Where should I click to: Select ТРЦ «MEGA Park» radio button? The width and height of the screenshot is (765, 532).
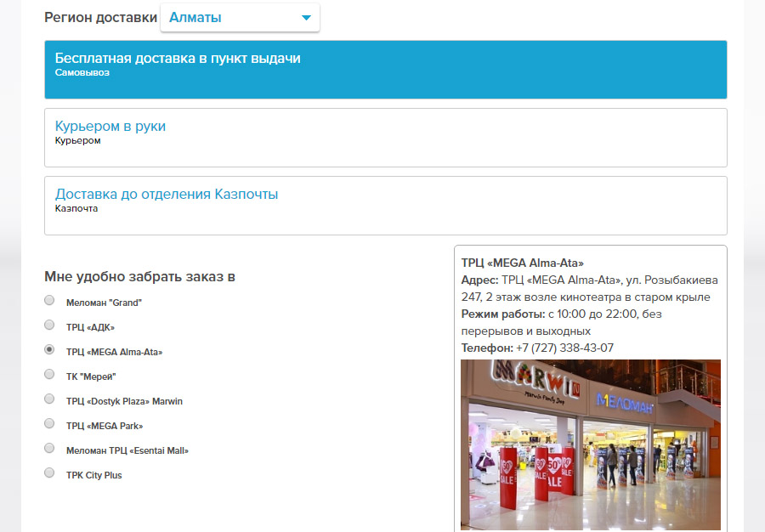coord(49,423)
